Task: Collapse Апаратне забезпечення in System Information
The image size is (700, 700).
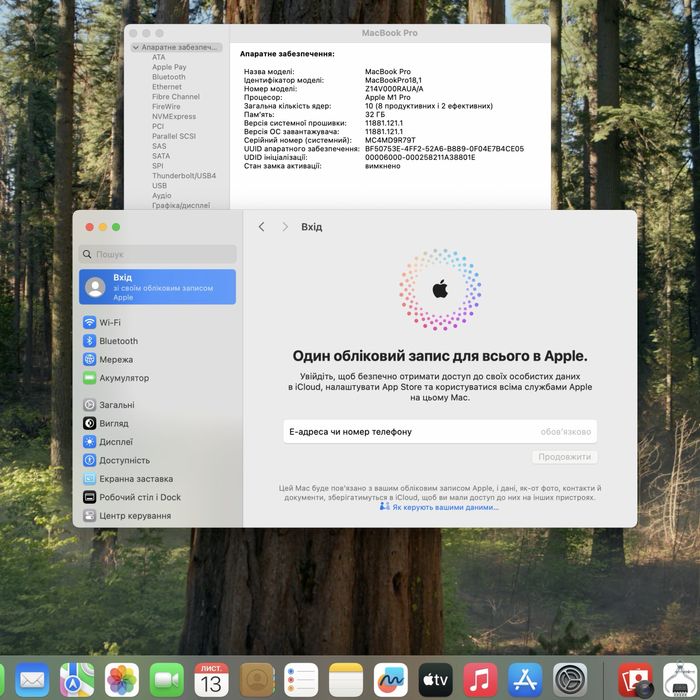Action: 136,47
